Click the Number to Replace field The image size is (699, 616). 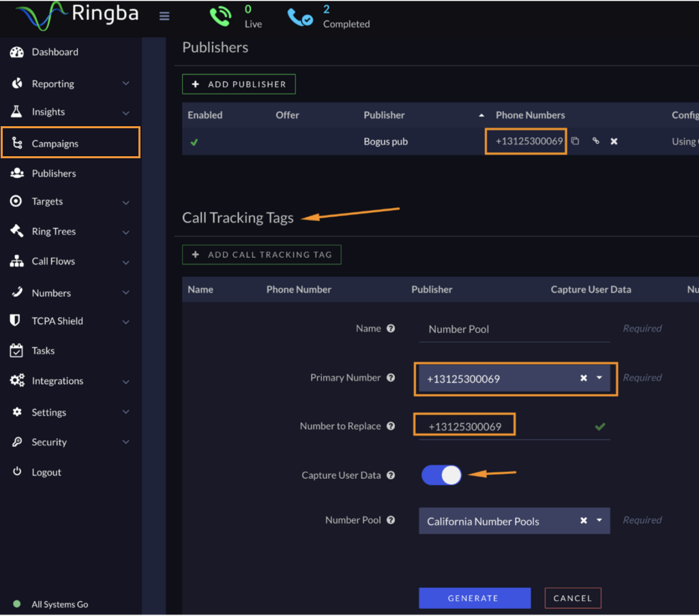pyautogui.click(x=514, y=426)
